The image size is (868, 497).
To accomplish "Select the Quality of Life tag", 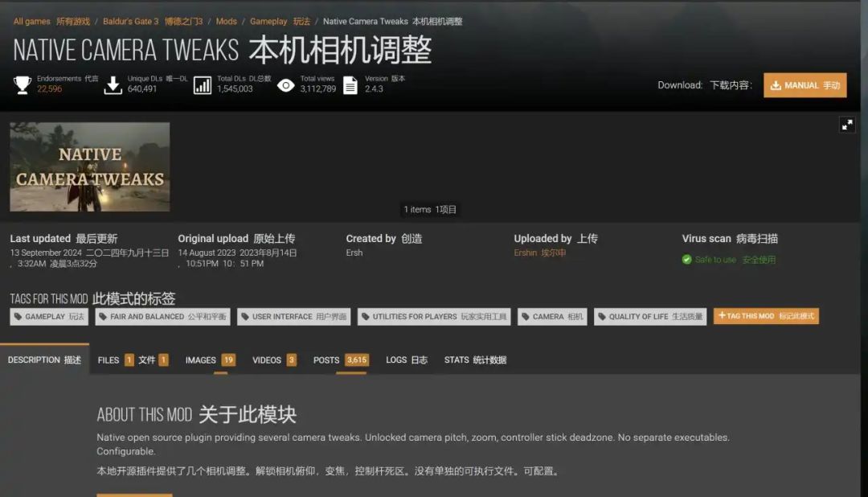I will [x=650, y=316].
